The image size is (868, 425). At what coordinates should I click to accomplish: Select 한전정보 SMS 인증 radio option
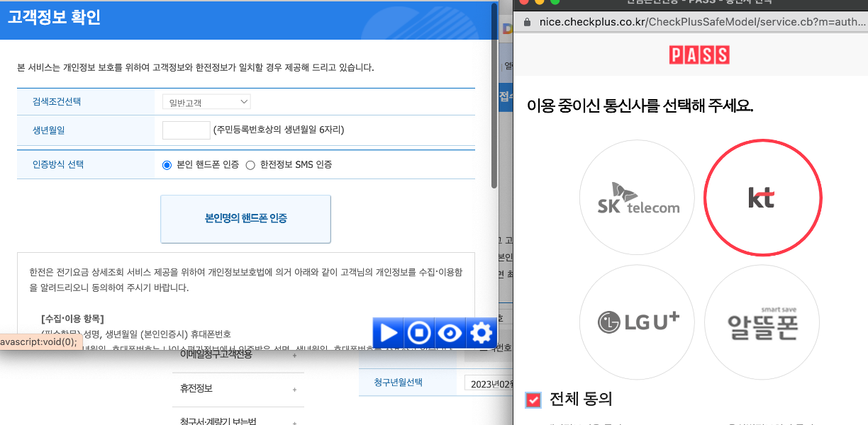click(x=250, y=165)
